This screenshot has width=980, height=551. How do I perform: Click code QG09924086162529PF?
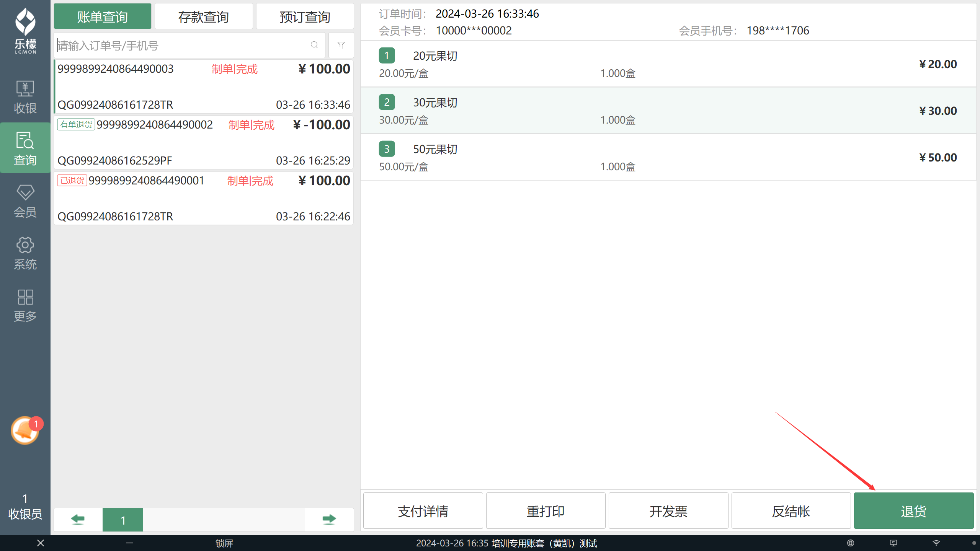click(115, 160)
